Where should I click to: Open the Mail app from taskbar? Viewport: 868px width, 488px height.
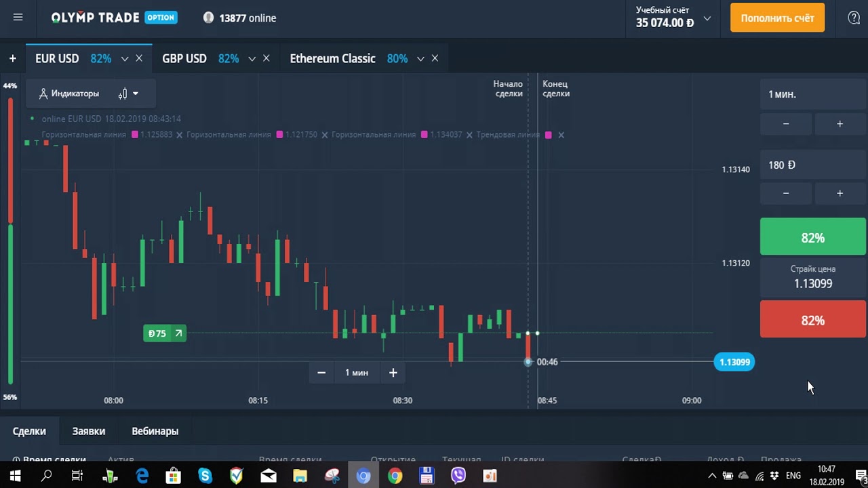(x=269, y=476)
